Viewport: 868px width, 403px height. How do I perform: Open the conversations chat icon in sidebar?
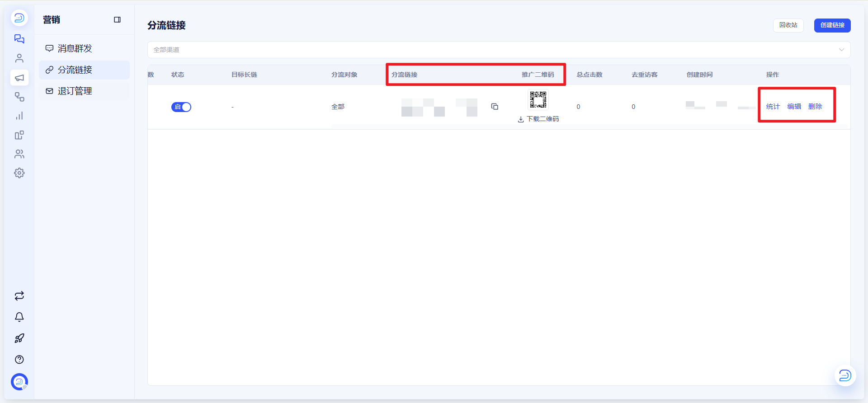19,39
